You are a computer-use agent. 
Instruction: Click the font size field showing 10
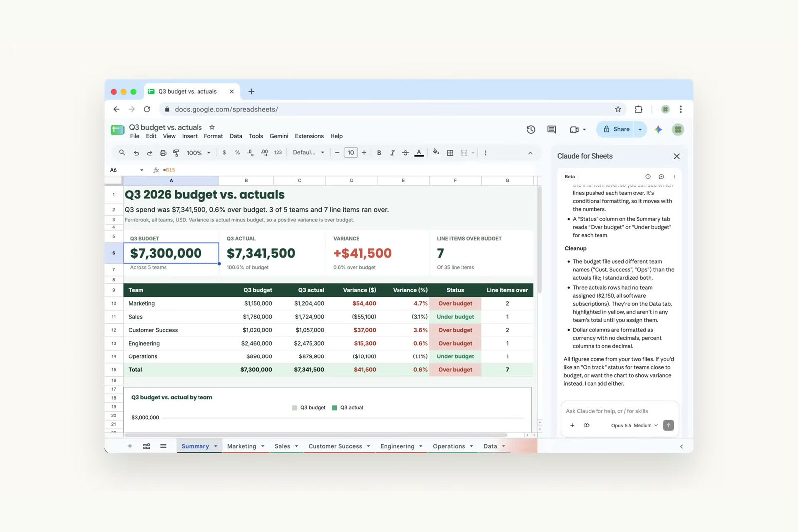pos(351,153)
